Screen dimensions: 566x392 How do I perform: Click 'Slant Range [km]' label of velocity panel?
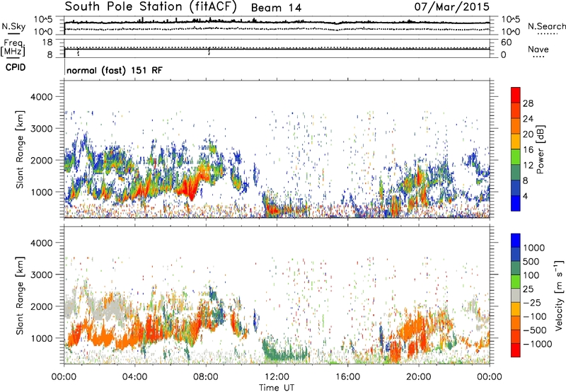coord(20,295)
